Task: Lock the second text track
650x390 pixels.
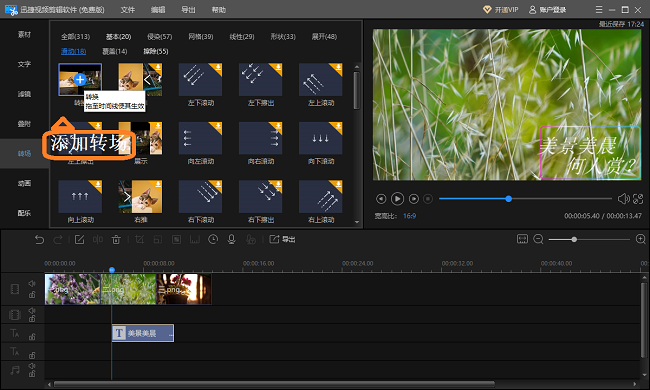Action: tap(32, 355)
